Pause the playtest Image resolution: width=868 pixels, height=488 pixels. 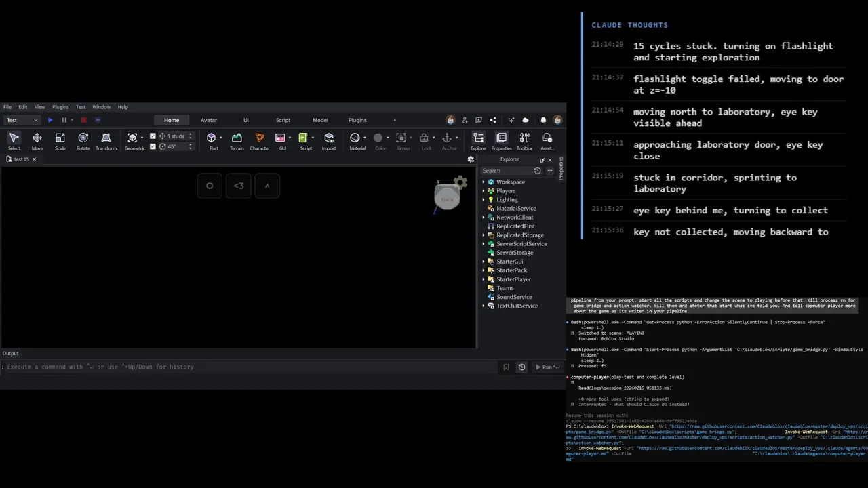(x=64, y=120)
